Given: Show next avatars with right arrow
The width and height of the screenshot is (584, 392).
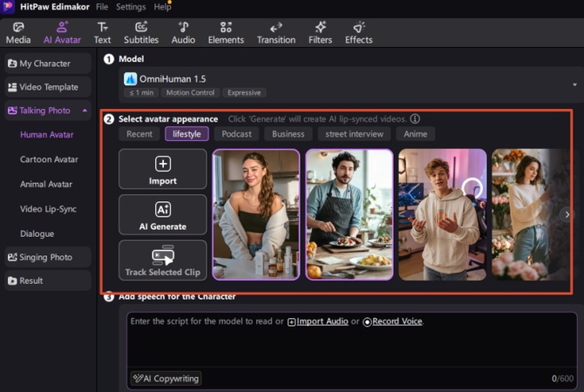Looking at the screenshot, I should 567,214.
